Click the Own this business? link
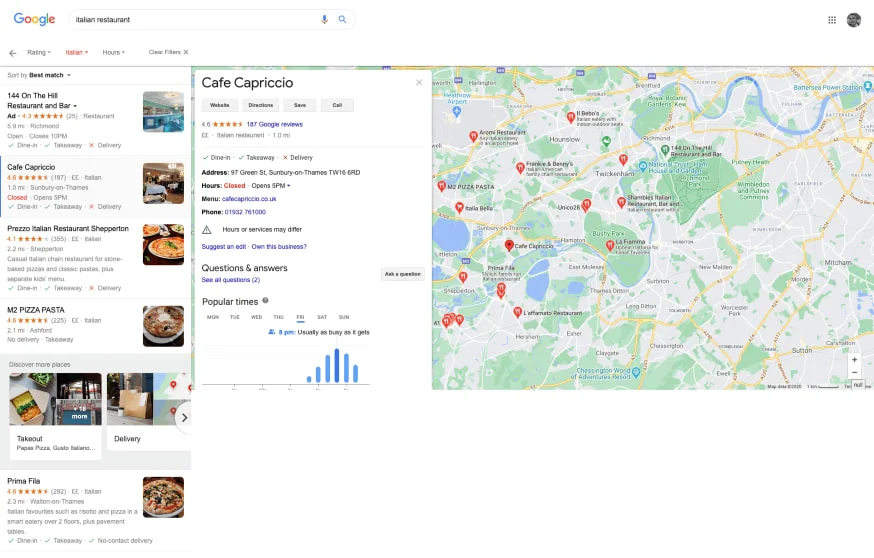This screenshot has width=874, height=558. coord(279,246)
